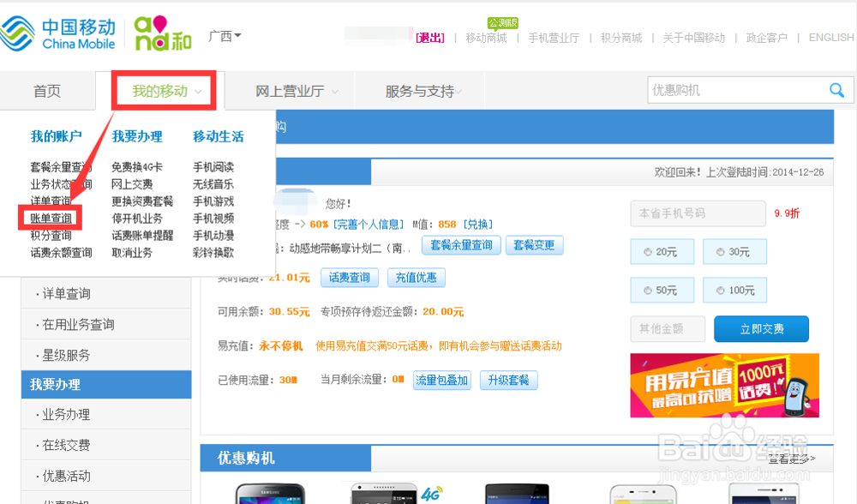Open the 我的移动 menu

click(163, 89)
